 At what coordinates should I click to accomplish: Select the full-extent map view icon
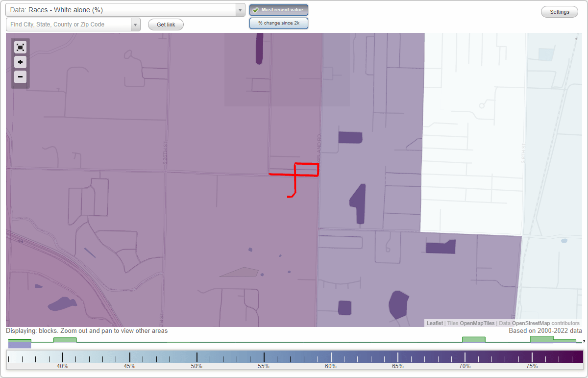[x=20, y=47]
